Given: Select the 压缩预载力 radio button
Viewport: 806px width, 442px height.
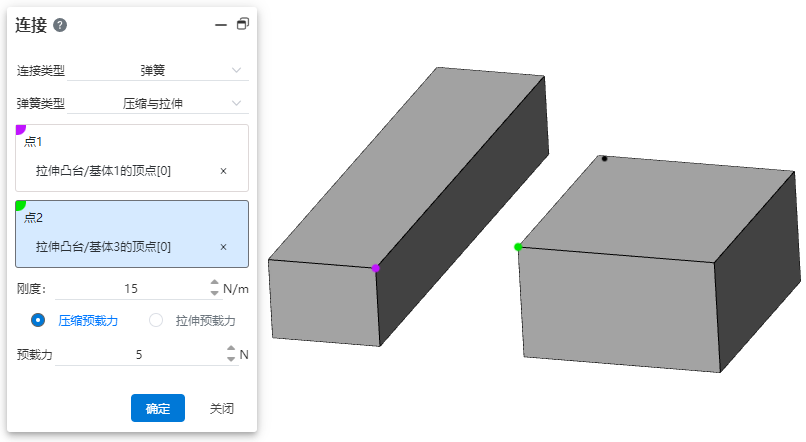Looking at the screenshot, I should pyautogui.click(x=39, y=321).
